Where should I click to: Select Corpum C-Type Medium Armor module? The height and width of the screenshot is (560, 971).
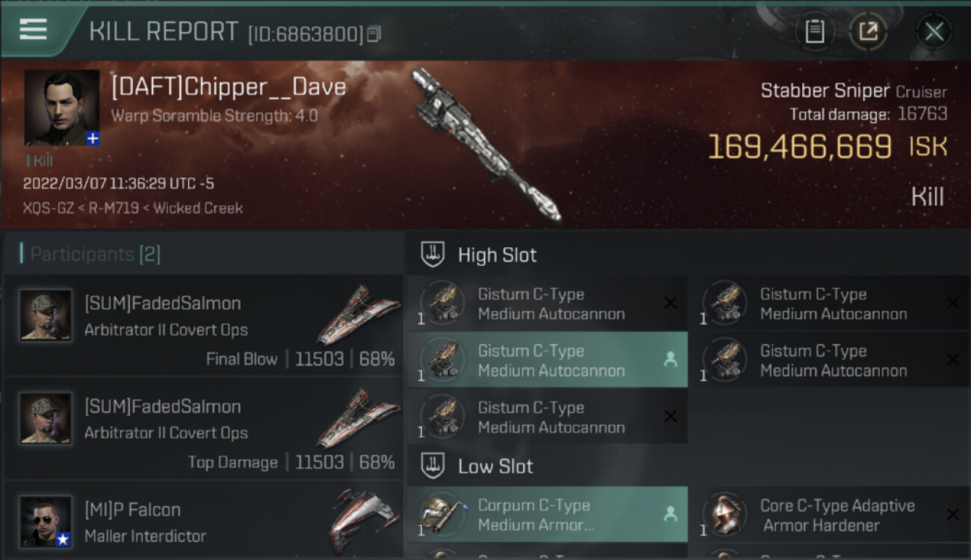(547, 514)
